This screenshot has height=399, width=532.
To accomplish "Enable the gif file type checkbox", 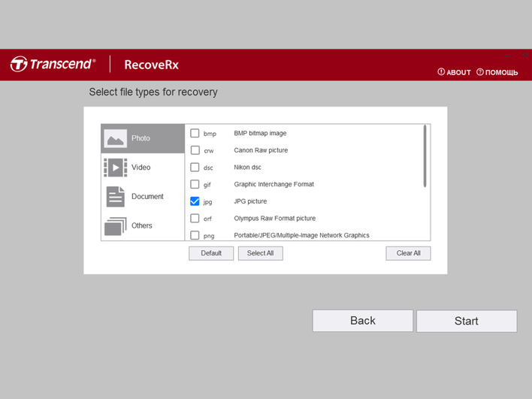I will point(195,184).
